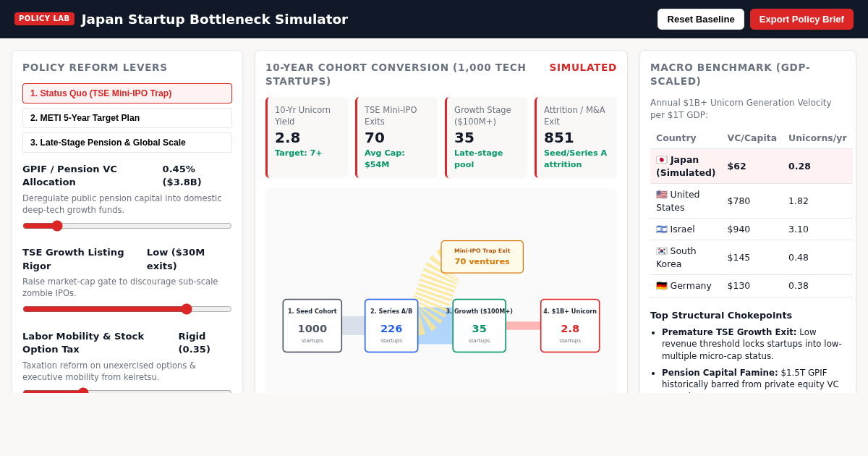Click the Series A/B node showing 226
868x456 pixels.
(x=391, y=326)
